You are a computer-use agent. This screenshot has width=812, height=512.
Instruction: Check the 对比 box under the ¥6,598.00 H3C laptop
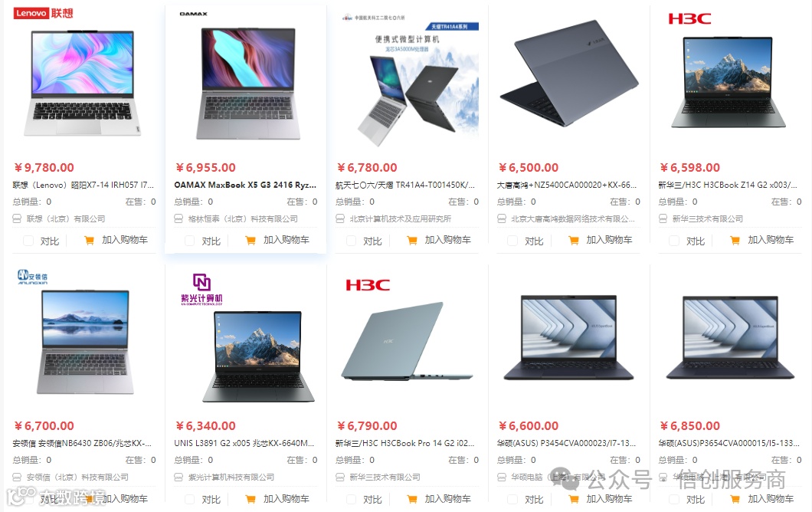674,241
